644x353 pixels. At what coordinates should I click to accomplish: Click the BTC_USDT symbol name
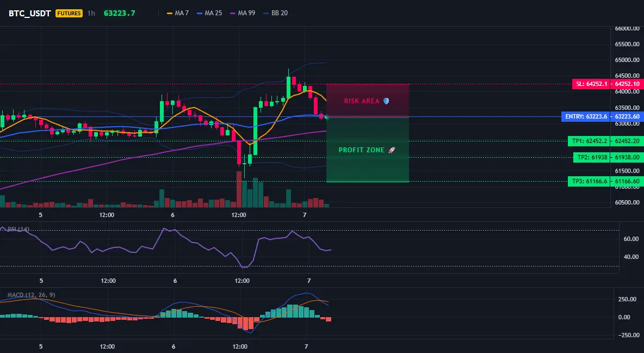point(29,13)
